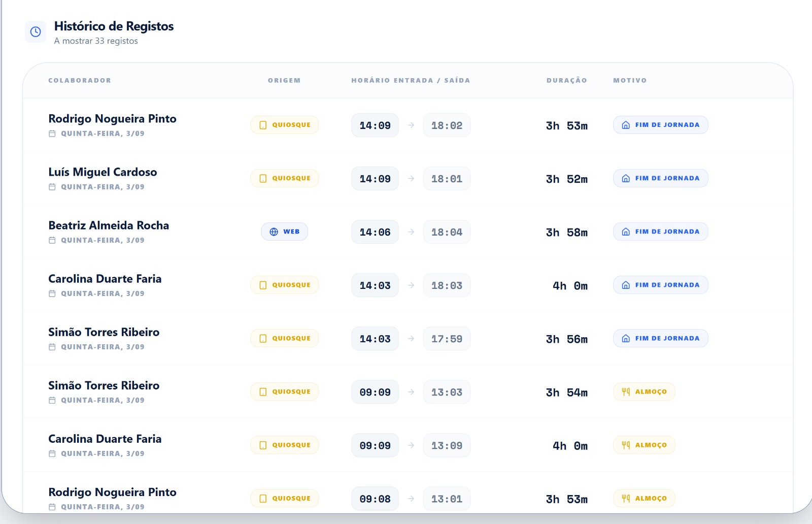Click the Horário Entrada / Saída column header
This screenshot has height=524, width=812.
(411, 80)
